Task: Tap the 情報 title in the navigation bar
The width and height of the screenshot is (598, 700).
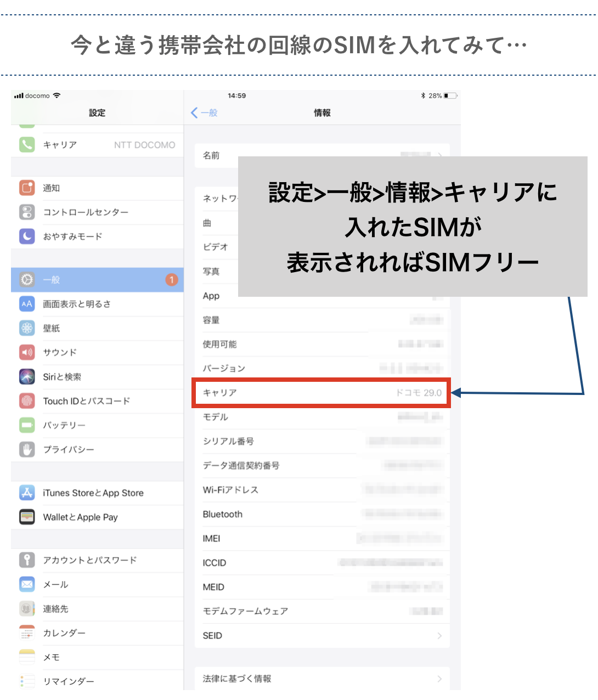Action: 321,112
